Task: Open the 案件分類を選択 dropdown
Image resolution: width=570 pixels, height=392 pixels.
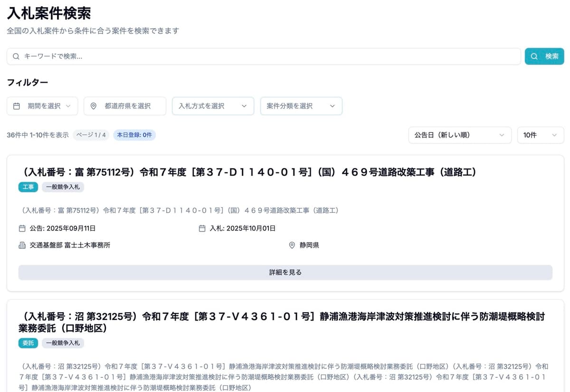Action: pyautogui.click(x=301, y=106)
